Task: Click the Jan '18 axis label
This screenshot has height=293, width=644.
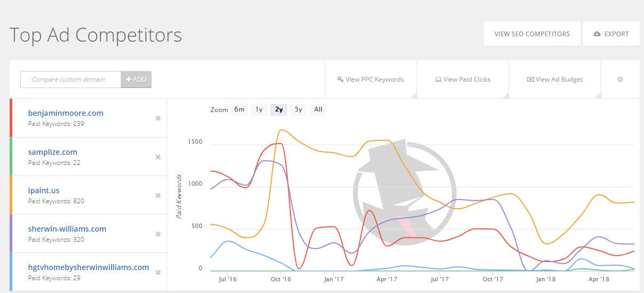Action: coord(546,279)
